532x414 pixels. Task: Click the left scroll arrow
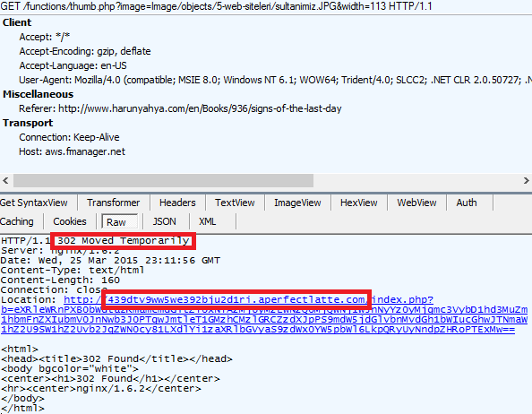point(5,180)
